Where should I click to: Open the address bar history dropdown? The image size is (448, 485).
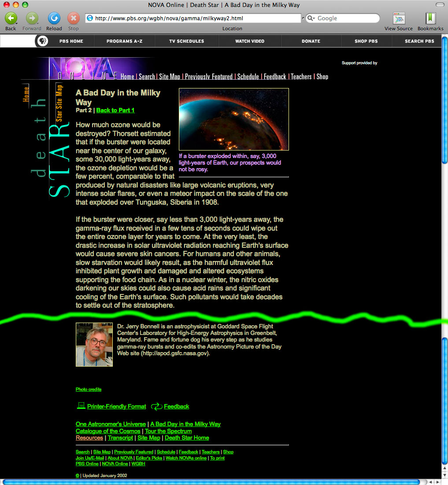(x=303, y=18)
